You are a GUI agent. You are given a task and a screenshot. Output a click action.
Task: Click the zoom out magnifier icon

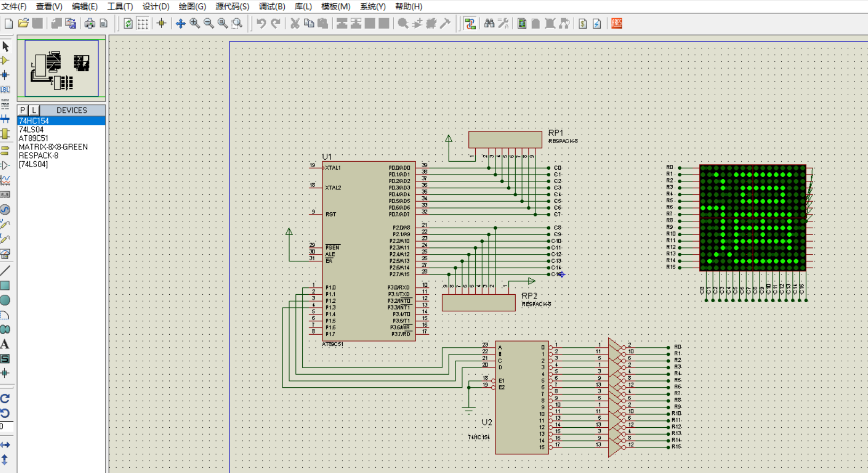[x=209, y=23]
